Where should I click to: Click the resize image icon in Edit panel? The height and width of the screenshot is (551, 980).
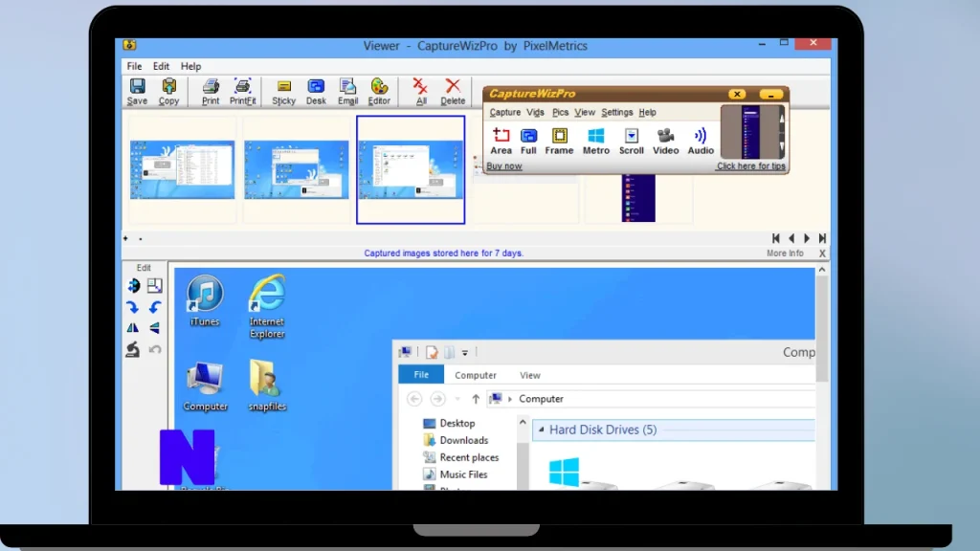tap(154, 285)
